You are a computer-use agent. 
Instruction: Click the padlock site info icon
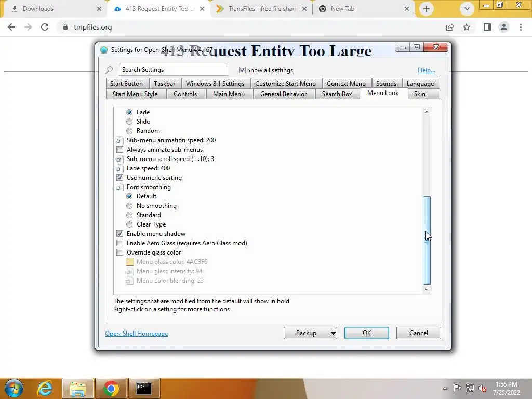pos(65,27)
